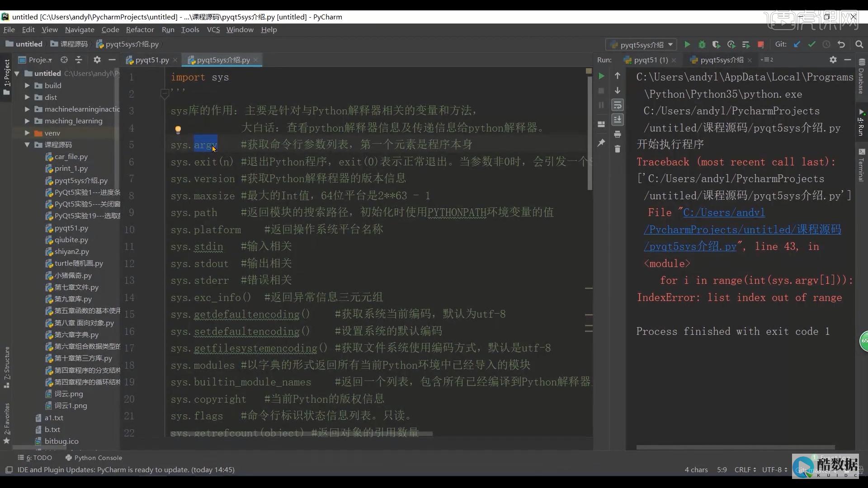Locate current file in Project tree icon
Screen dimensions: 868x488
[64, 60]
